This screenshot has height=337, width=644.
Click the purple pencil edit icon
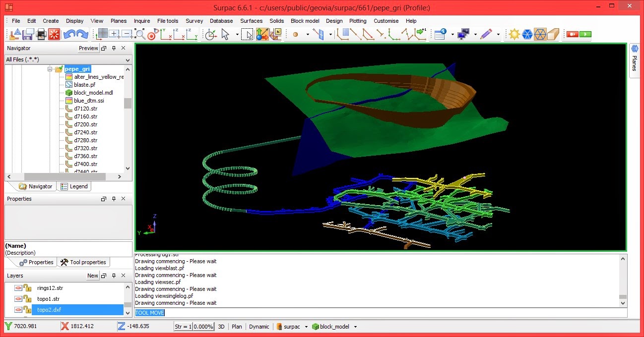click(487, 34)
